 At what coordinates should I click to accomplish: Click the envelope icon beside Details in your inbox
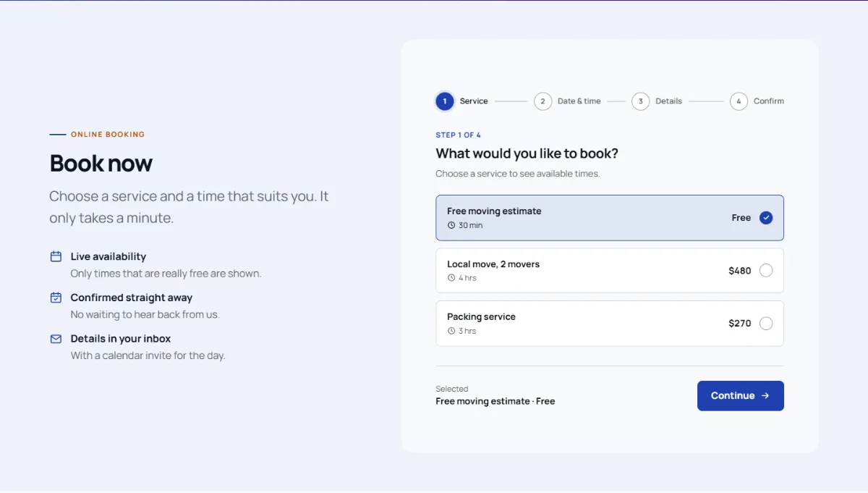click(56, 339)
